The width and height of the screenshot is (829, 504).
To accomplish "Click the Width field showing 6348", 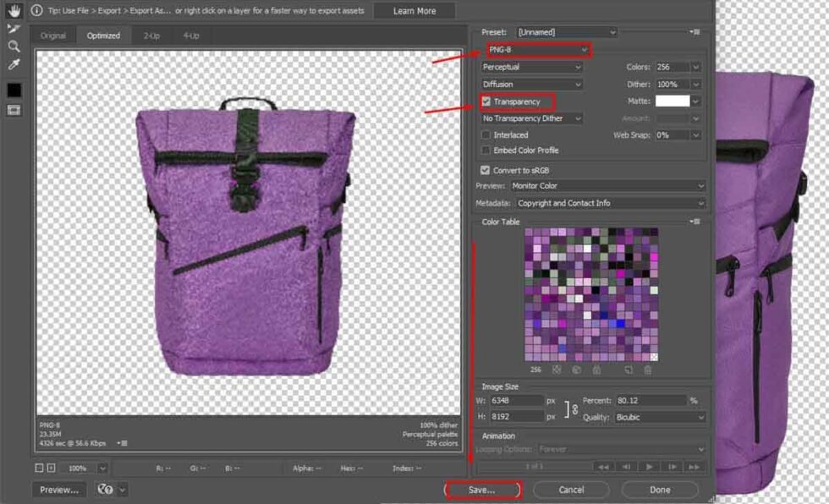I will point(517,401).
